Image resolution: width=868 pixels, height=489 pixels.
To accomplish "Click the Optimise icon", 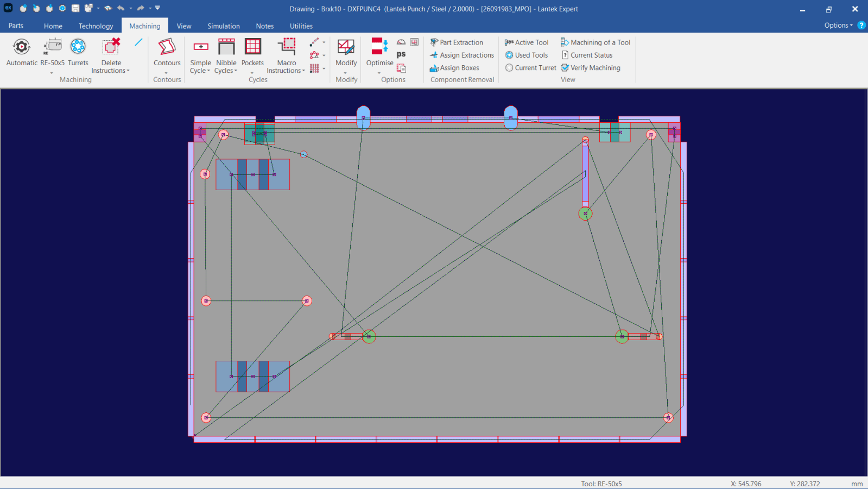I will click(x=379, y=48).
